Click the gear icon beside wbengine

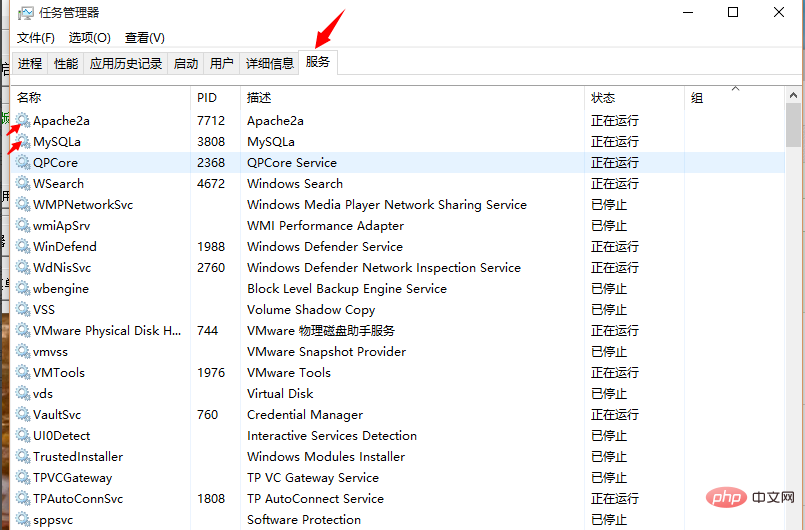tap(23, 289)
